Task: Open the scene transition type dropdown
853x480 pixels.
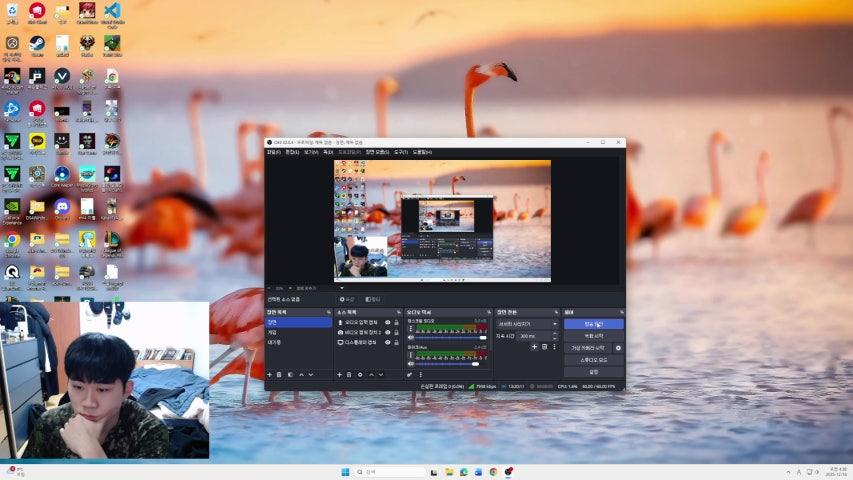Action: (x=527, y=324)
